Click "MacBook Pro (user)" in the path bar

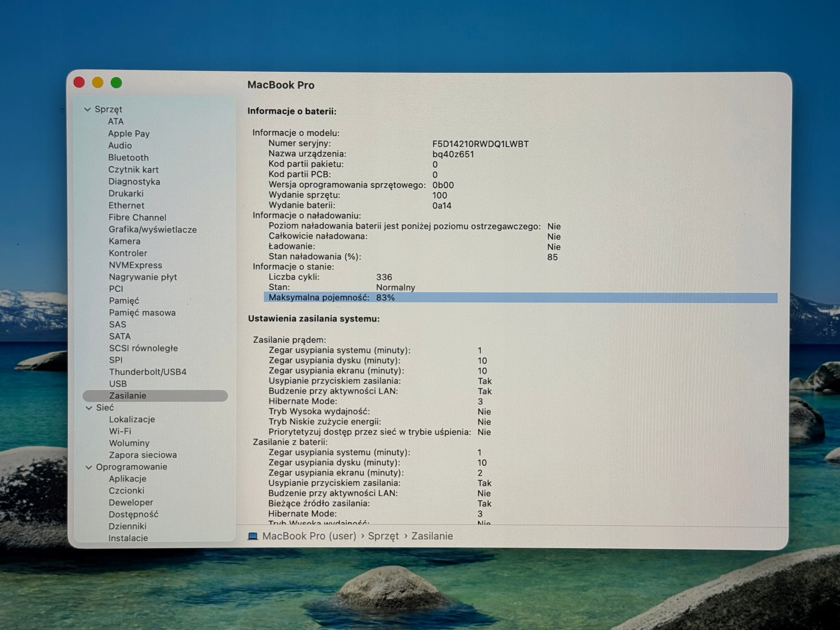point(309,536)
